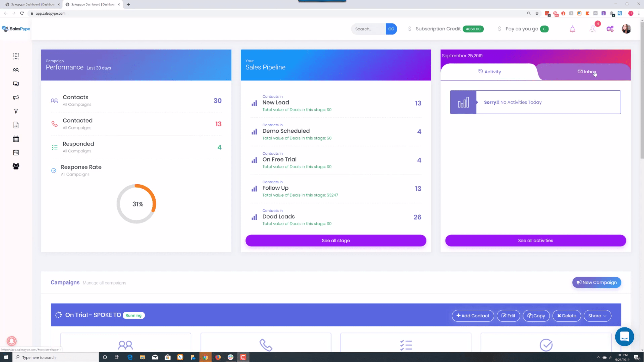Image resolution: width=644 pixels, height=362 pixels.
Task: Expand the Share dropdown on campaign
Action: [597, 316]
